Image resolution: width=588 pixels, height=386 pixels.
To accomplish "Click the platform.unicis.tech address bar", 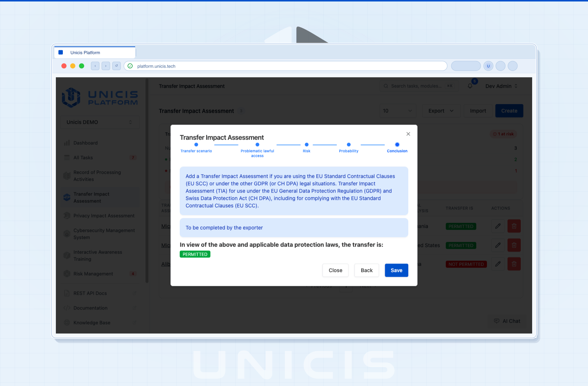I will click(286, 66).
